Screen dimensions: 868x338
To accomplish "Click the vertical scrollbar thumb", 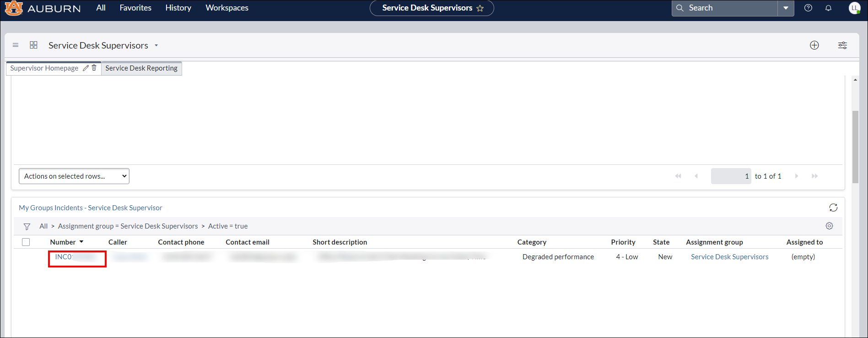I will tap(855, 147).
